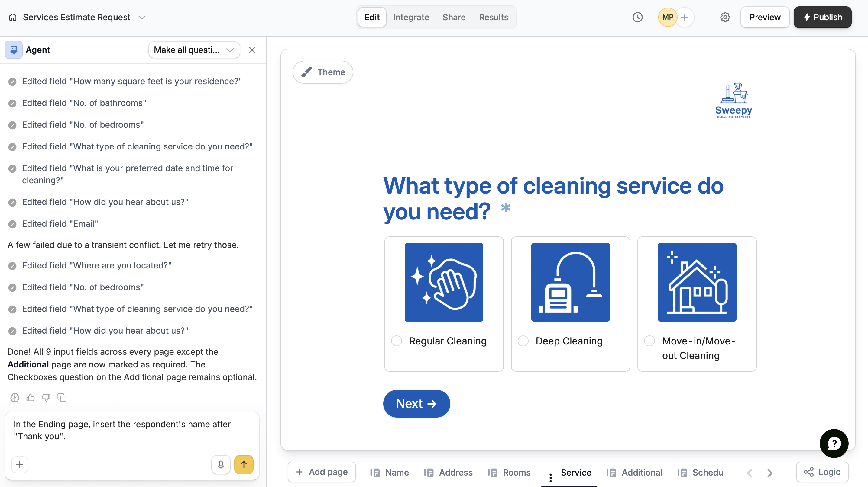Viewport: 868px width, 487px height.
Task: Go to the Address page tab
Action: point(448,473)
